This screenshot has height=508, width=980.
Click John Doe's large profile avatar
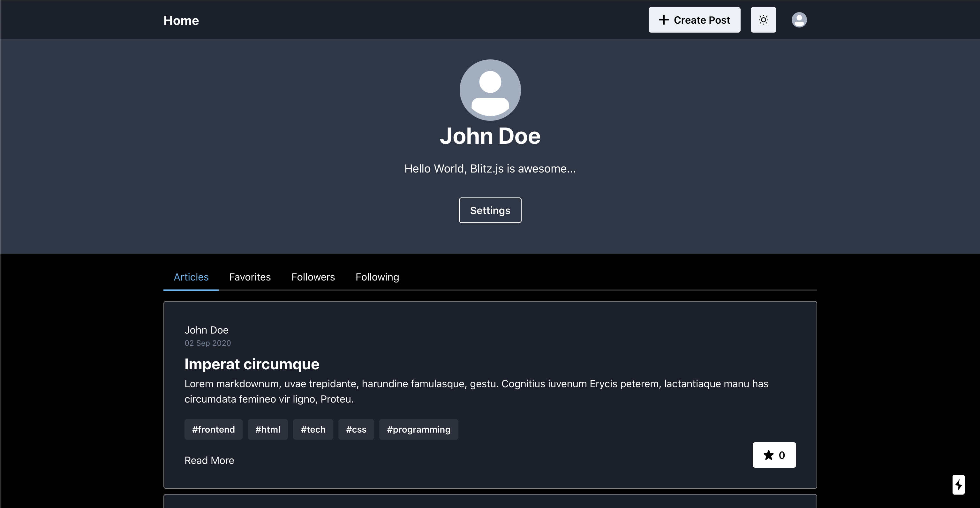[x=490, y=90]
